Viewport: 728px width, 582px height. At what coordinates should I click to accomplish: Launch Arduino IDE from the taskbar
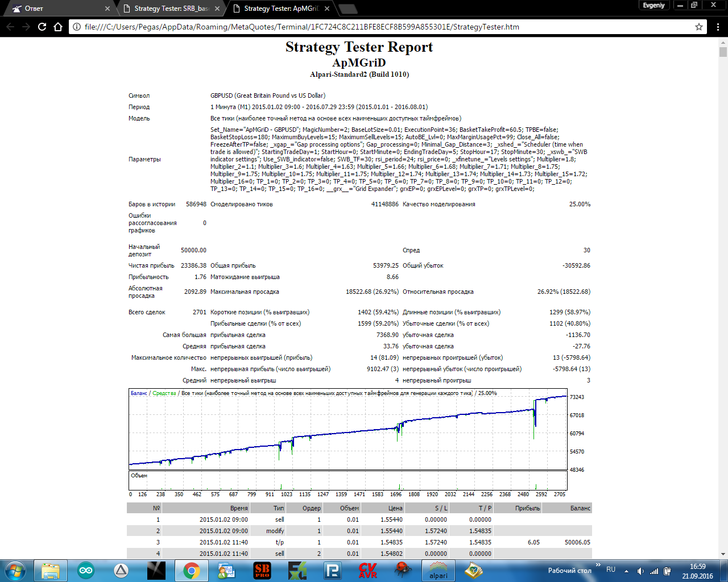(x=86, y=570)
